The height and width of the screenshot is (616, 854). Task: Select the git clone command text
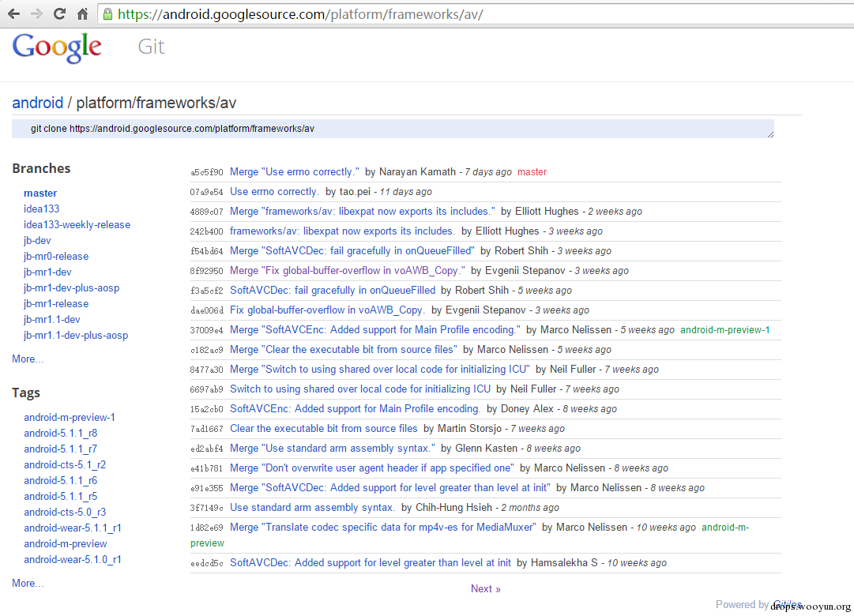(x=172, y=129)
